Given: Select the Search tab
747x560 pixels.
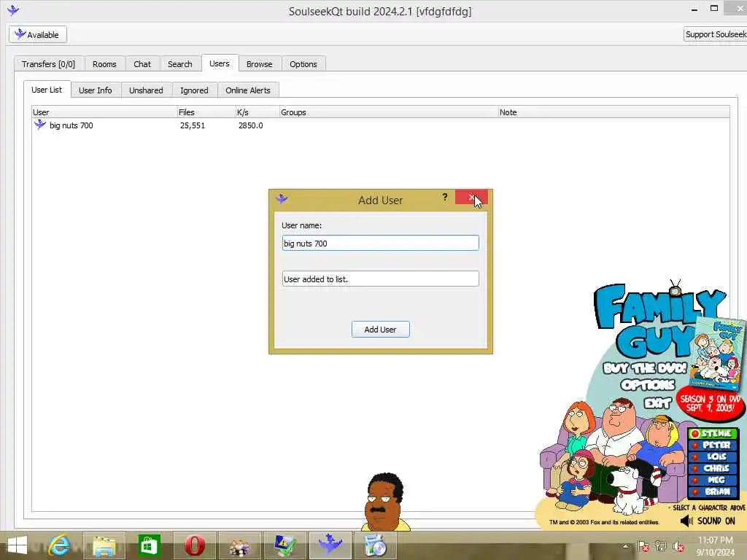Looking at the screenshot, I should (179, 64).
